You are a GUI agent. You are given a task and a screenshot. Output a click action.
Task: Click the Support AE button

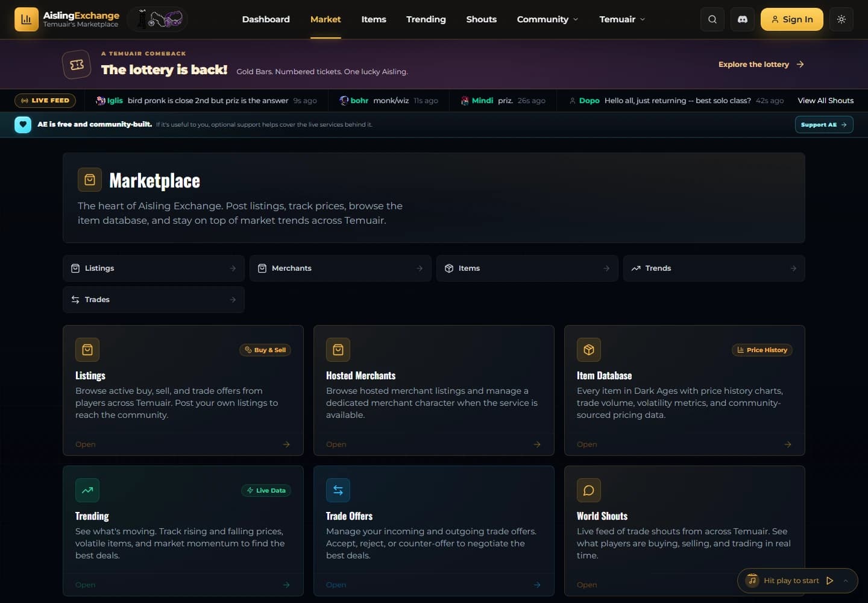click(x=824, y=125)
